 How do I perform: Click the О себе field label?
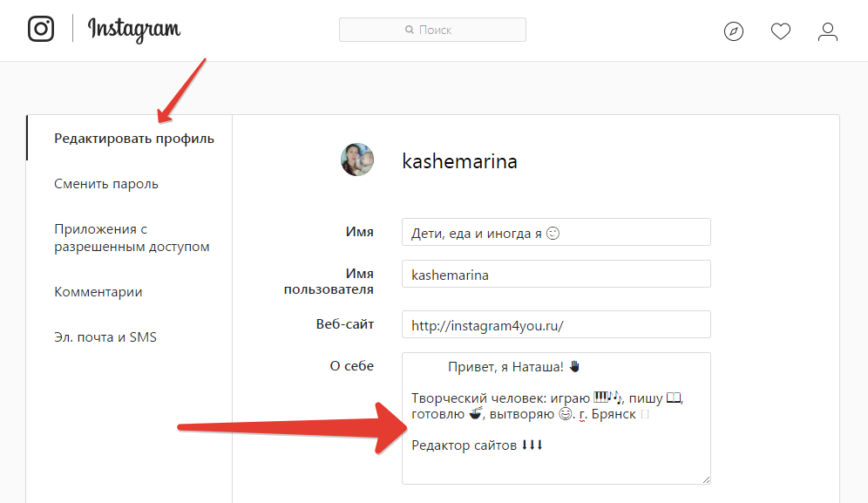[351, 366]
